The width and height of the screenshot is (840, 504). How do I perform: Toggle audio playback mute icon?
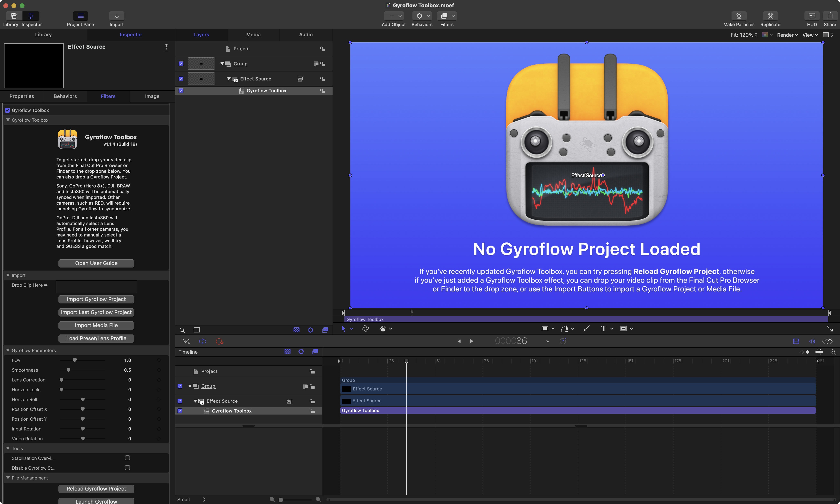[x=187, y=341]
